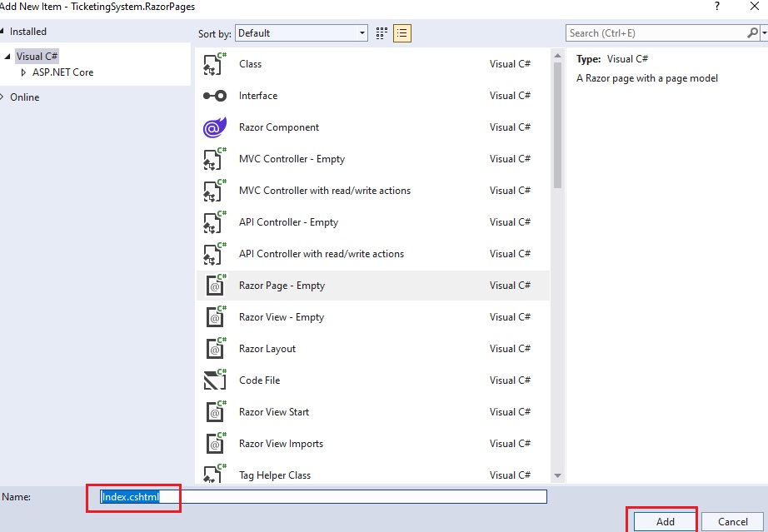Click the Add button
The width and height of the screenshot is (768, 532).
pos(666,522)
